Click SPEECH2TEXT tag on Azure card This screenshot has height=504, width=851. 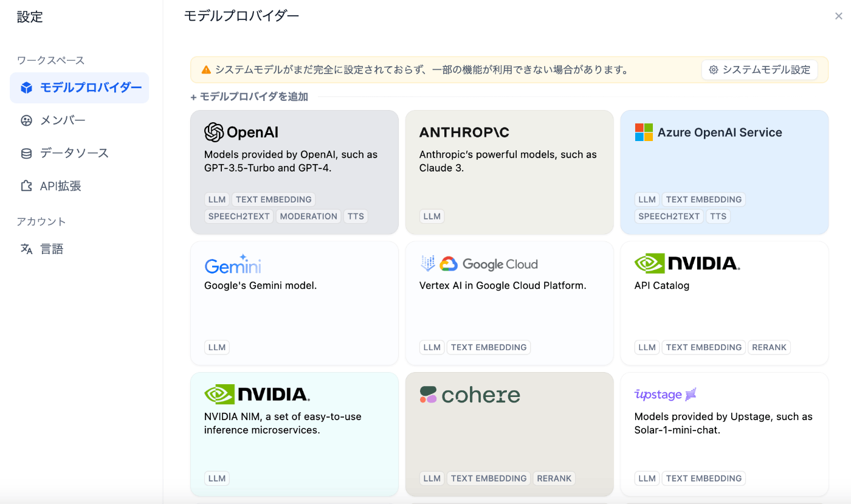coord(669,216)
